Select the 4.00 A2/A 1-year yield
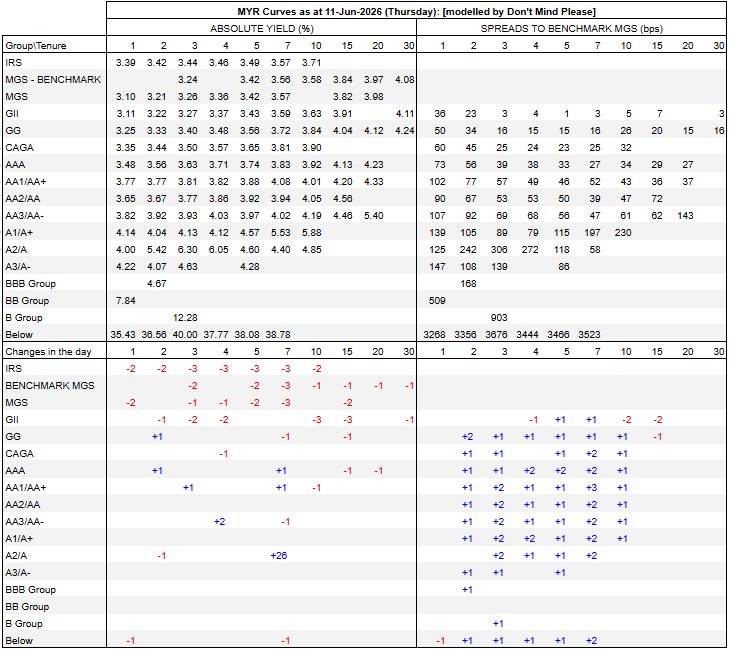731x650 pixels. pos(125,249)
